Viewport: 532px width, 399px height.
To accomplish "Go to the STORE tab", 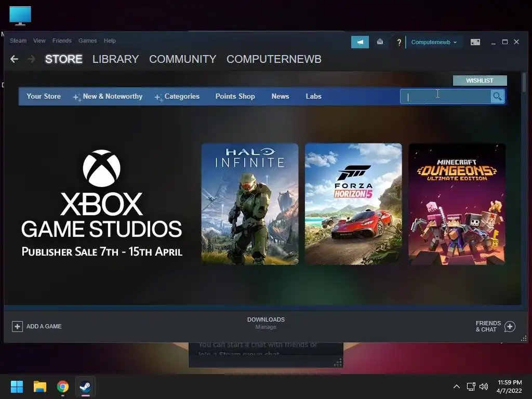I will point(64,59).
